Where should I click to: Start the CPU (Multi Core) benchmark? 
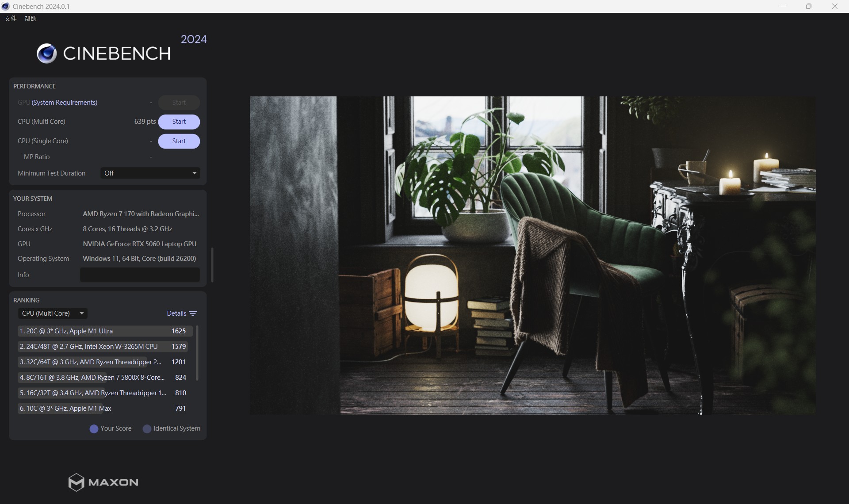click(179, 122)
